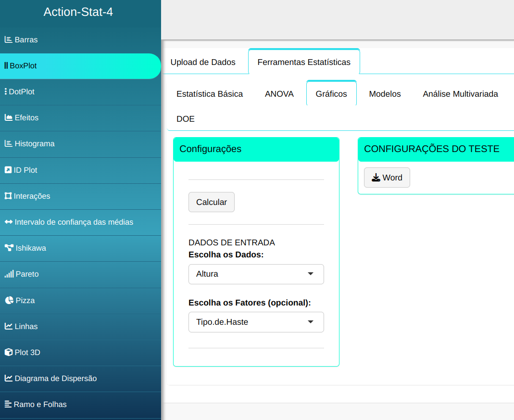This screenshot has width=514, height=420.
Task: Click the Ishikawa diagram icon
Action: click(9, 248)
